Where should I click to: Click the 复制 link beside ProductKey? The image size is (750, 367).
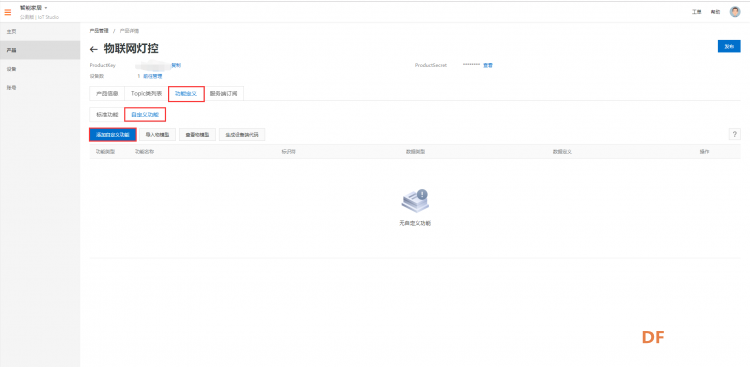(x=176, y=65)
